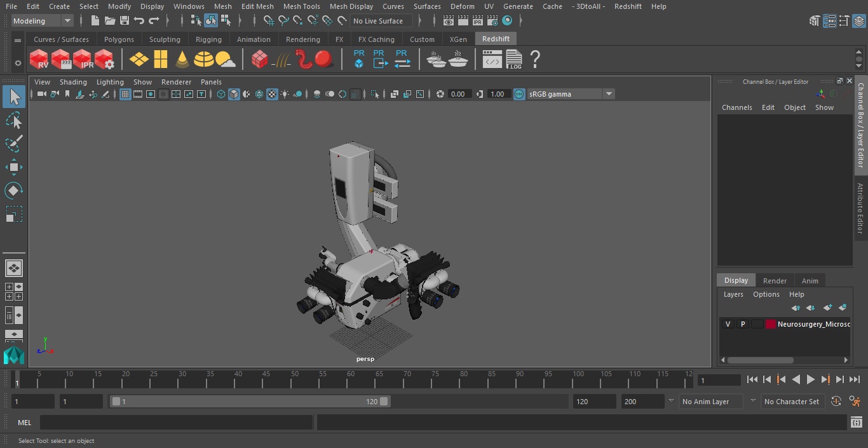Click the Undo icon in status line
The image size is (868, 448).
(x=139, y=21)
